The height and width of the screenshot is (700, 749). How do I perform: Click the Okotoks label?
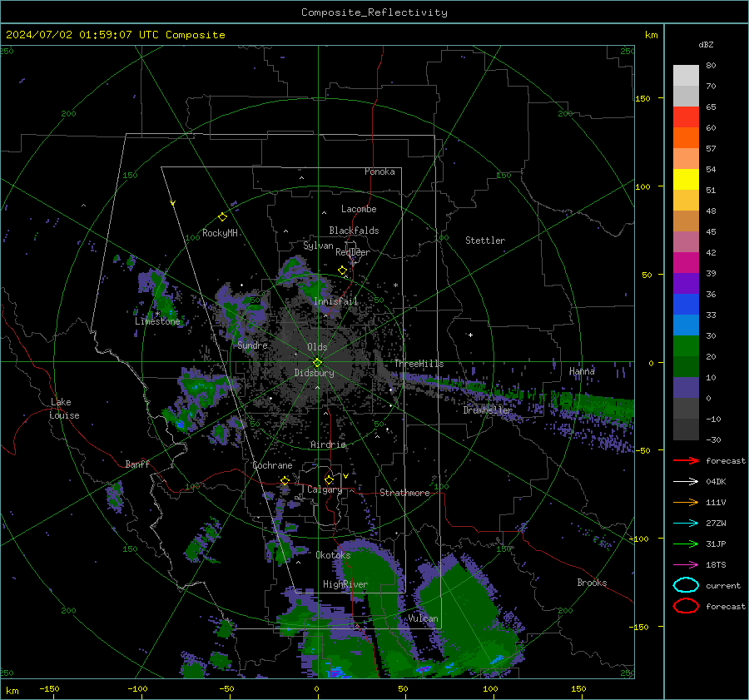click(x=333, y=555)
